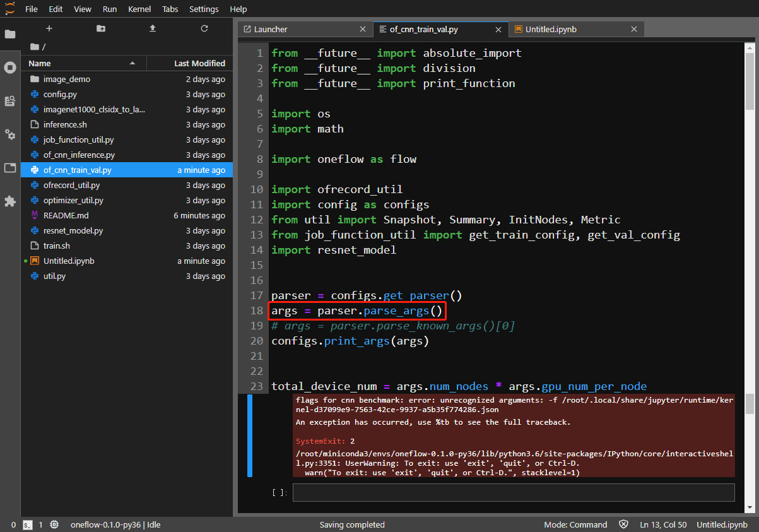
Task: Refresh the file list
Action: click(204, 28)
